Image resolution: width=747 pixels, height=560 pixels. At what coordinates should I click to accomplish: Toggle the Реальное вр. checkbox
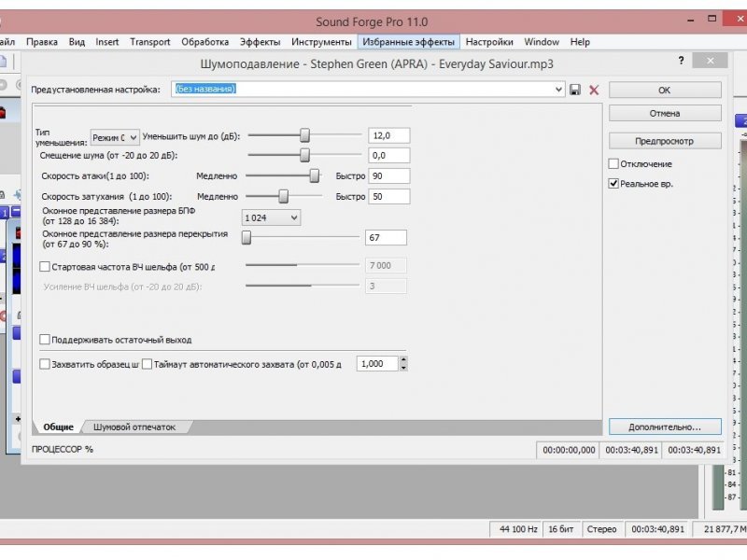pos(613,183)
